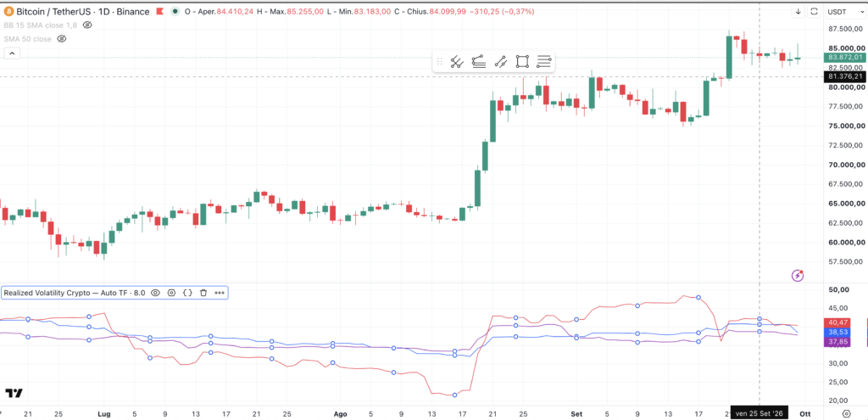Click the BB 15 SMA close 1,8 label
The height and width of the screenshot is (420, 868).
coord(41,25)
